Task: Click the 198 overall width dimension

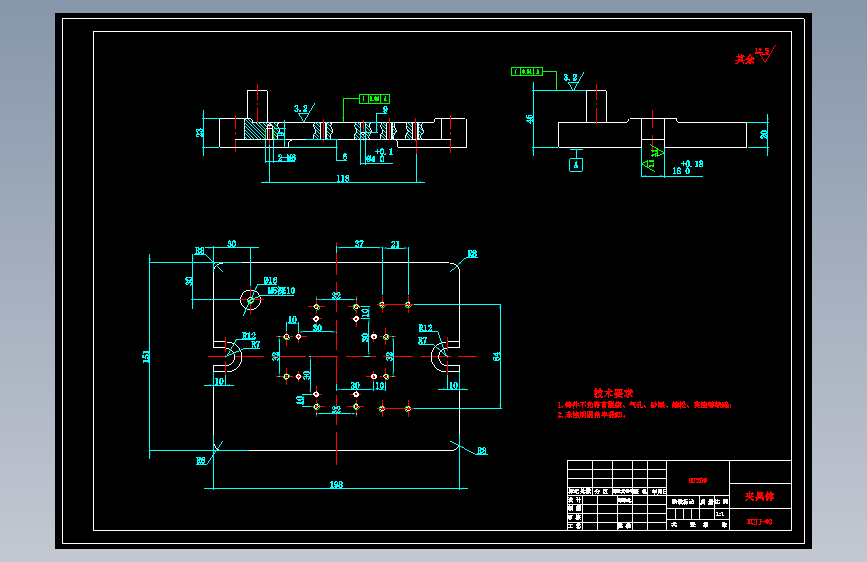Action: click(336, 485)
